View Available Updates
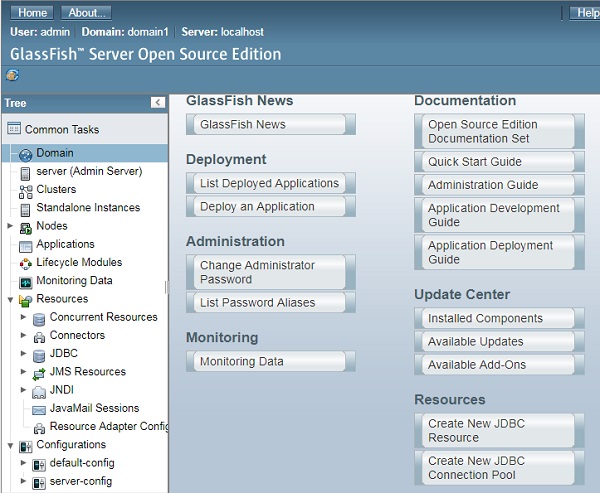This screenshot has width=600, height=493. [499, 341]
